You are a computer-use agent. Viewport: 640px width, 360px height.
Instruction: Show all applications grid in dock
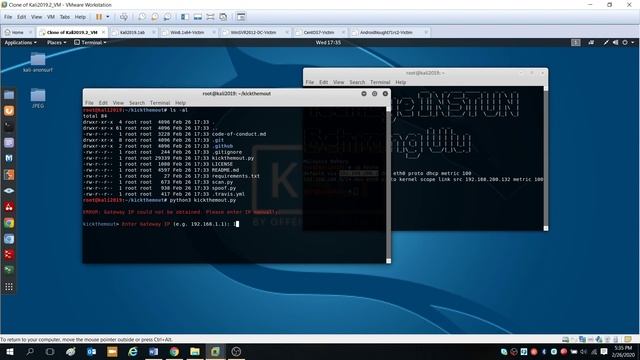pos(9,287)
